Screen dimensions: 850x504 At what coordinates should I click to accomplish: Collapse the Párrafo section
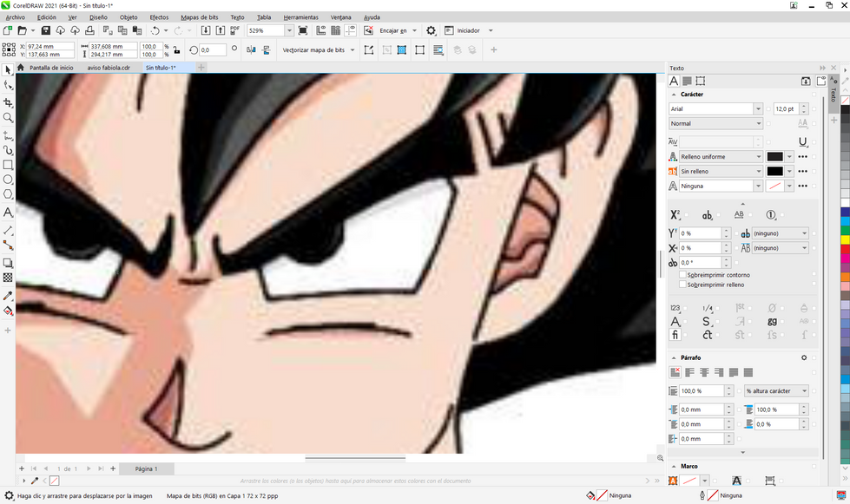click(x=674, y=358)
